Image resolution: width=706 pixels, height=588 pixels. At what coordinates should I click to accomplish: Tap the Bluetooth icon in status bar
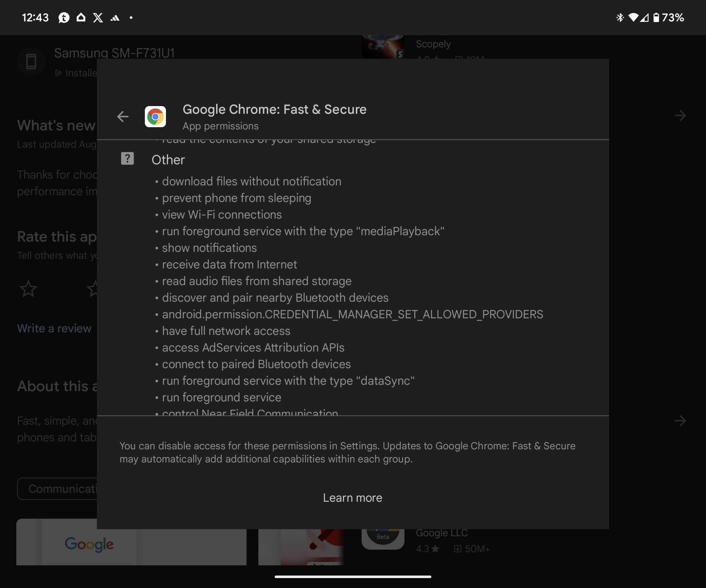click(620, 18)
